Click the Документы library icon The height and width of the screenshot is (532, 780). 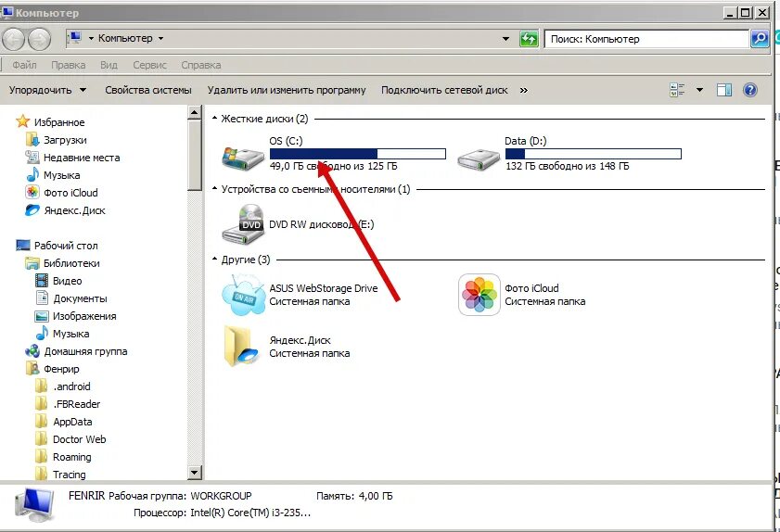(42, 298)
